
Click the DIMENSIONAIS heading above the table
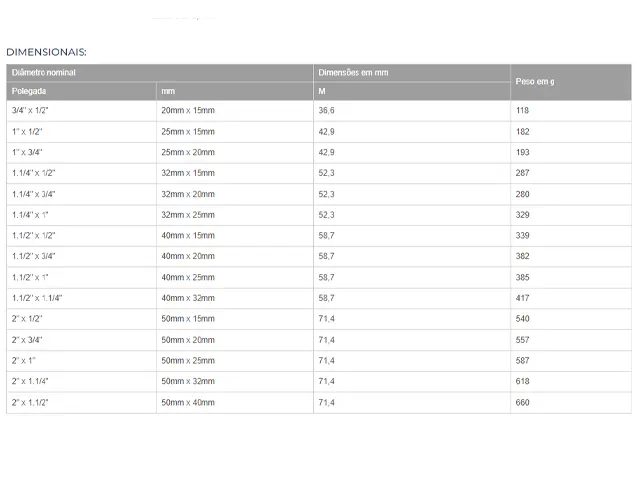pos(47,51)
